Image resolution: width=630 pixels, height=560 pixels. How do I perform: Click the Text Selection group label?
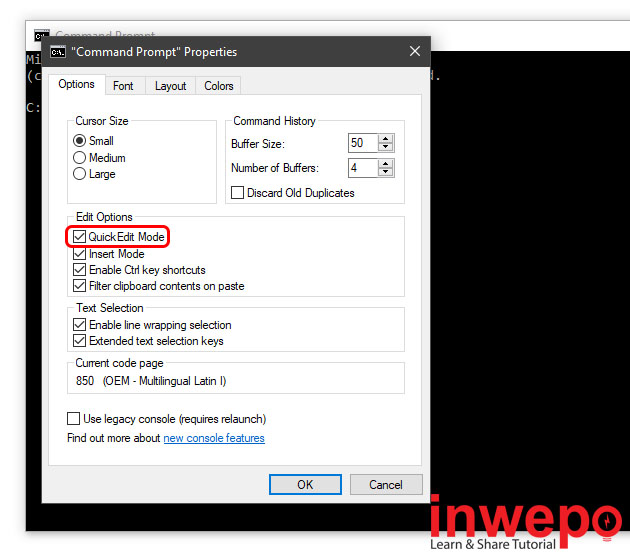click(x=110, y=308)
